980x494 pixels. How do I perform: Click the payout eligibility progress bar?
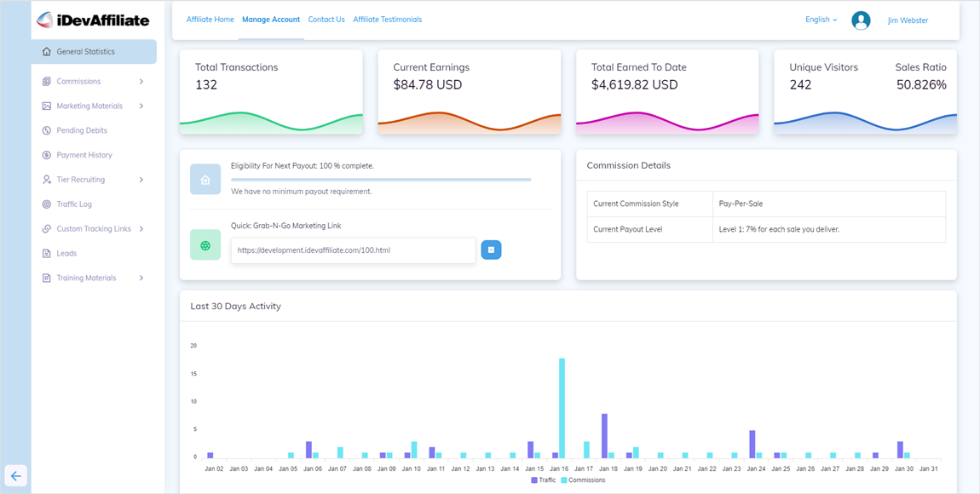[x=381, y=179]
